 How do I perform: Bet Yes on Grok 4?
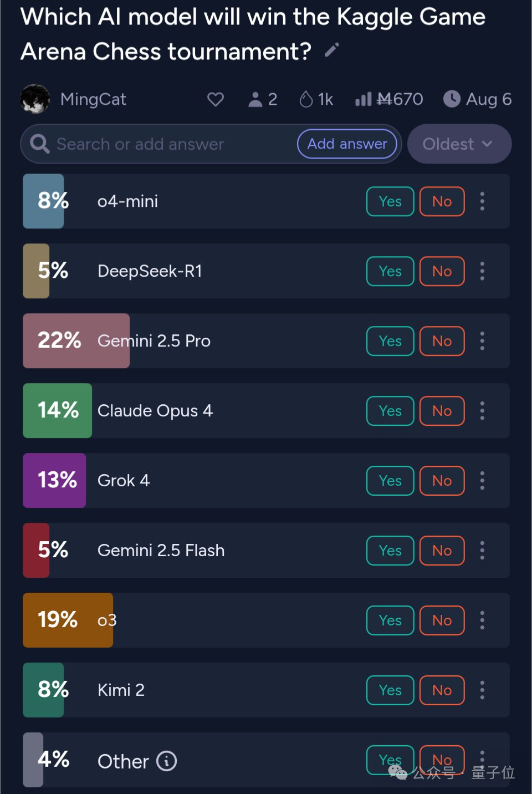point(390,481)
